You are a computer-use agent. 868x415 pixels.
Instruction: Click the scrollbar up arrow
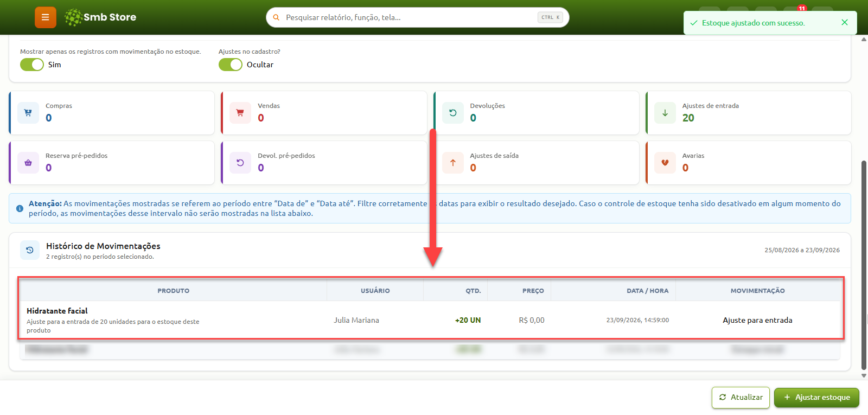tap(864, 39)
